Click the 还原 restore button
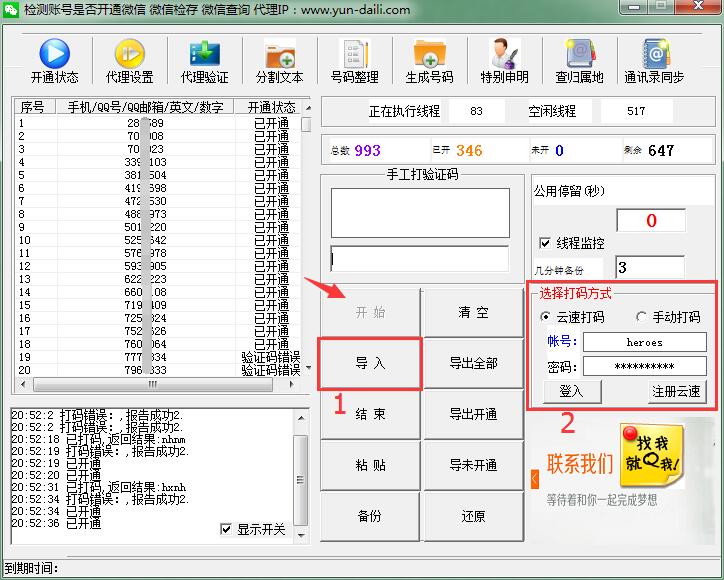 [474, 516]
